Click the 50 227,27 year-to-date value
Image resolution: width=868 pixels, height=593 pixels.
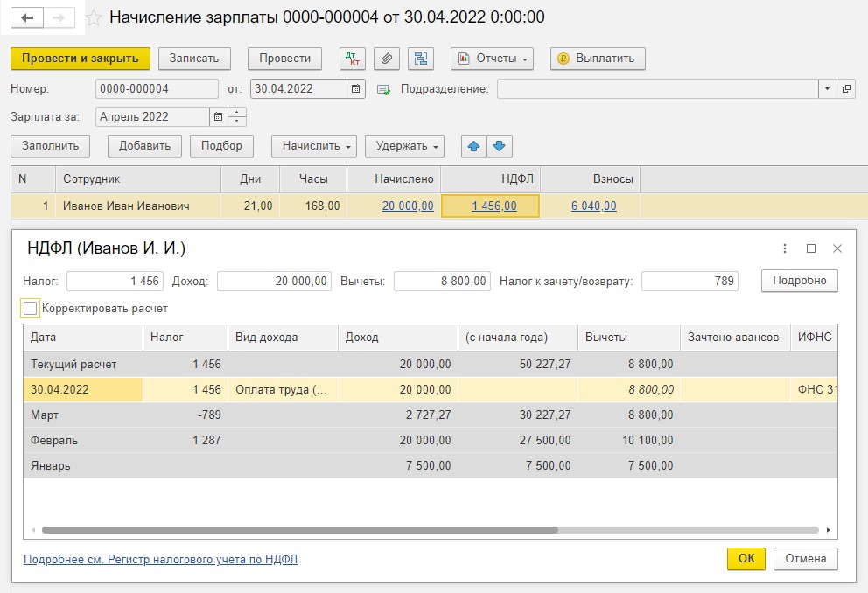[x=545, y=364]
